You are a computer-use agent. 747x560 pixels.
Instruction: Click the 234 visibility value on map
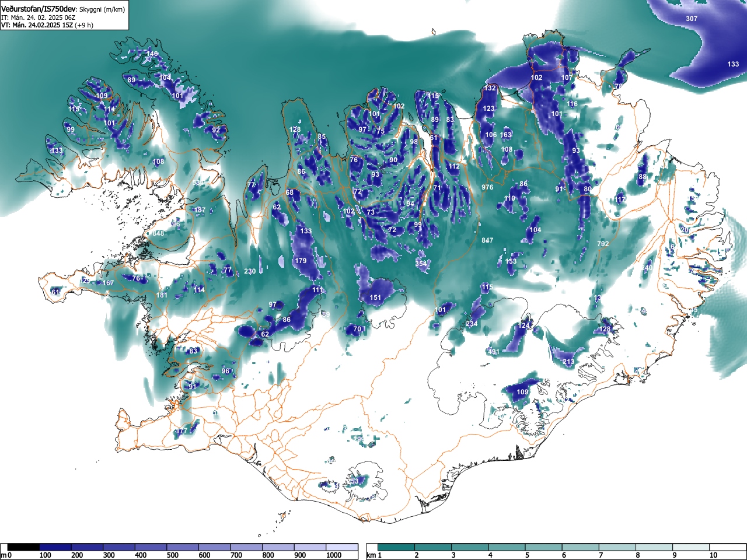coord(472,324)
